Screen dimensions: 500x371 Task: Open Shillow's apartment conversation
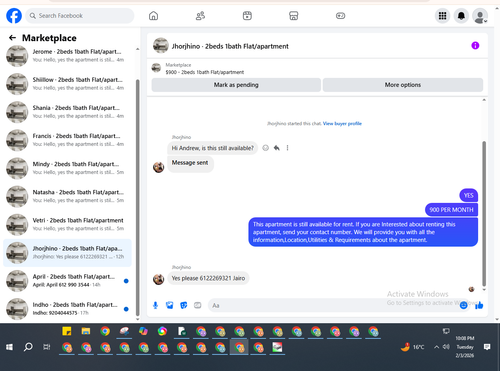pos(68,84)
